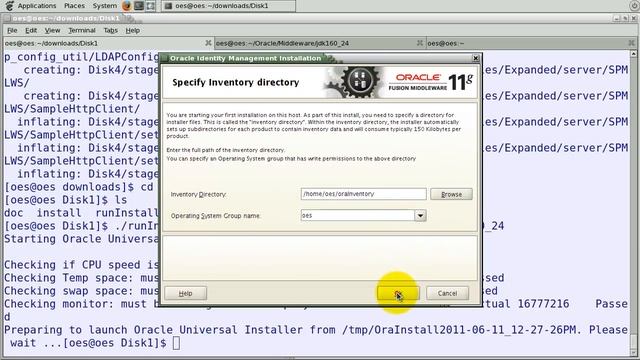Click the installer Help button

(x=186, y=293)
